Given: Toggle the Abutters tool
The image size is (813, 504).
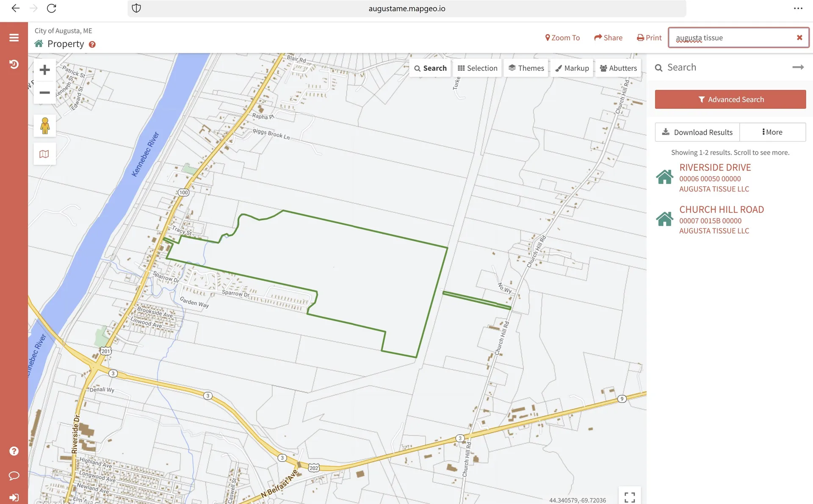Looking at the screenshot, I should tap(618, 68).
